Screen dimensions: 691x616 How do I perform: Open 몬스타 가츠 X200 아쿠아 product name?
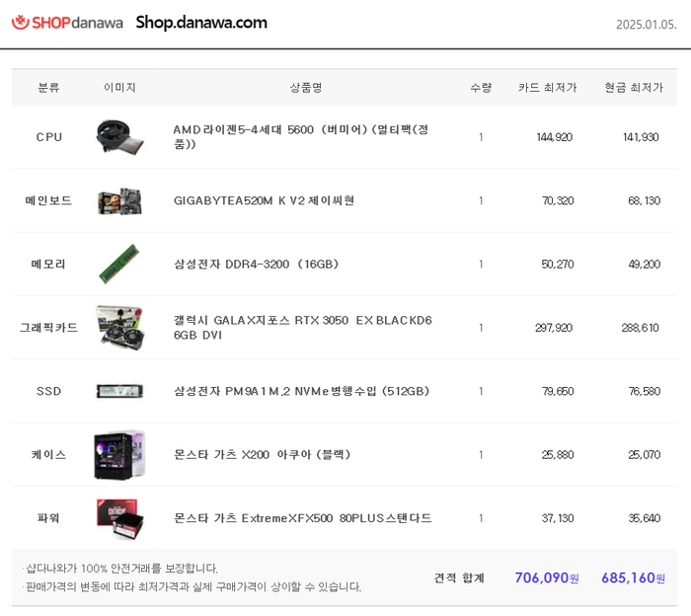(x=262, y=454)
